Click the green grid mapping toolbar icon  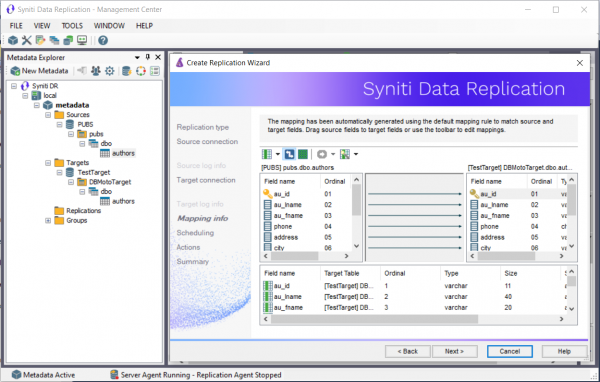click(x=303, y=154)
